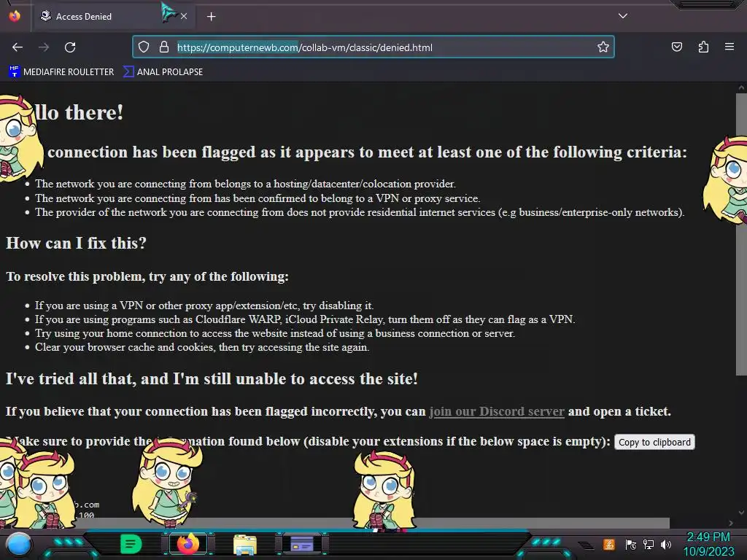This screenshot has height=560, width=747.
Task: Open the tracking protection shield icon
Action: pos(144,47)
